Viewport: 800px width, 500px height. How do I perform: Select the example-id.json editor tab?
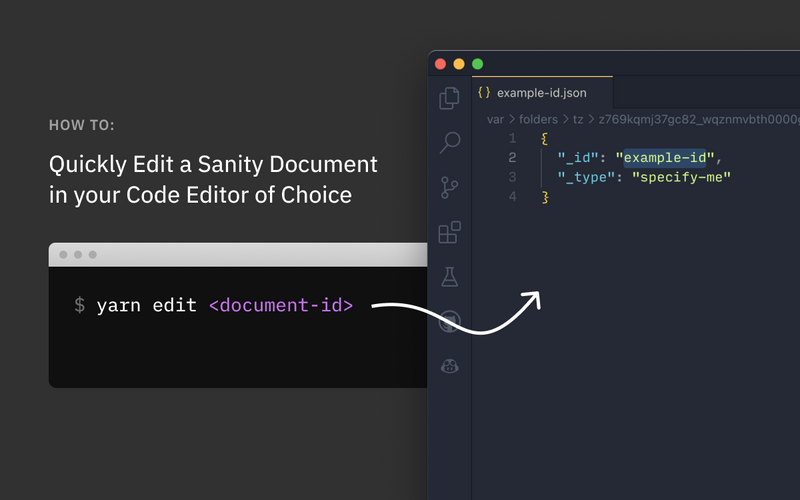542,92
